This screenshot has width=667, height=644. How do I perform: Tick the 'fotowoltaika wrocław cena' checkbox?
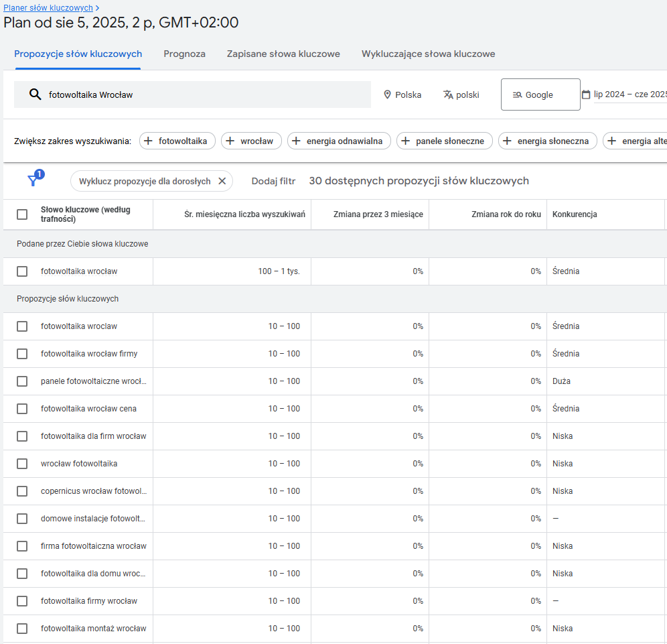[22, 409]
